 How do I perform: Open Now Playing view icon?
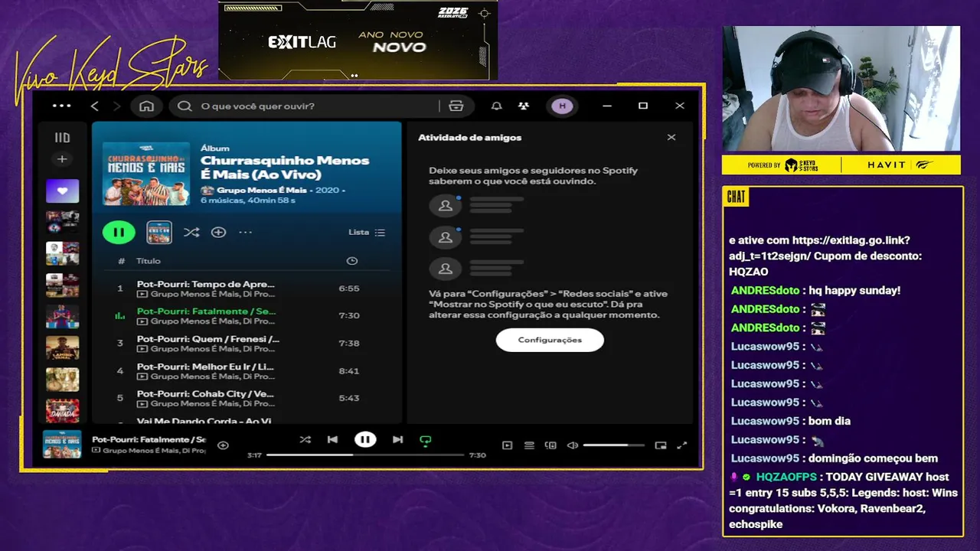(507, 445)
